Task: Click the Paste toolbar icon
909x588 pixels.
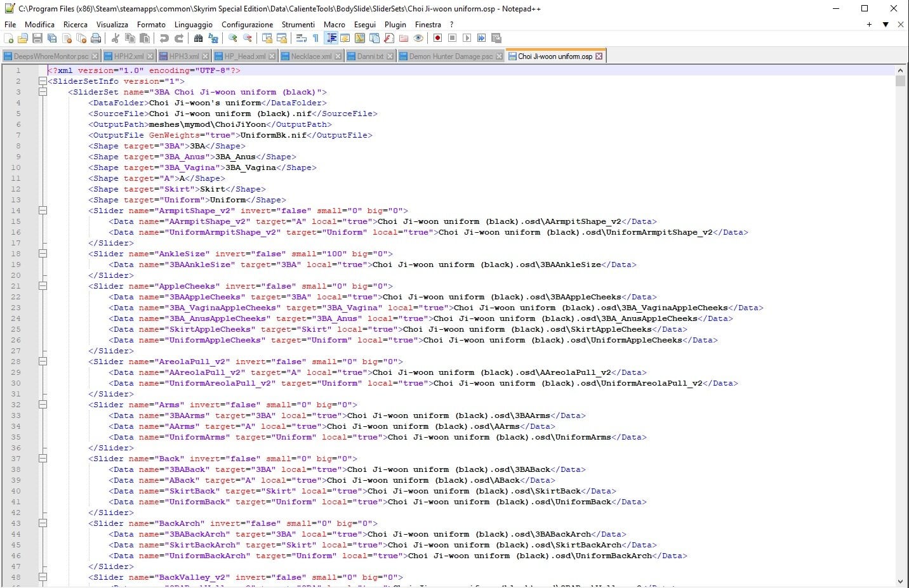Action: click(x=144, y=38)
